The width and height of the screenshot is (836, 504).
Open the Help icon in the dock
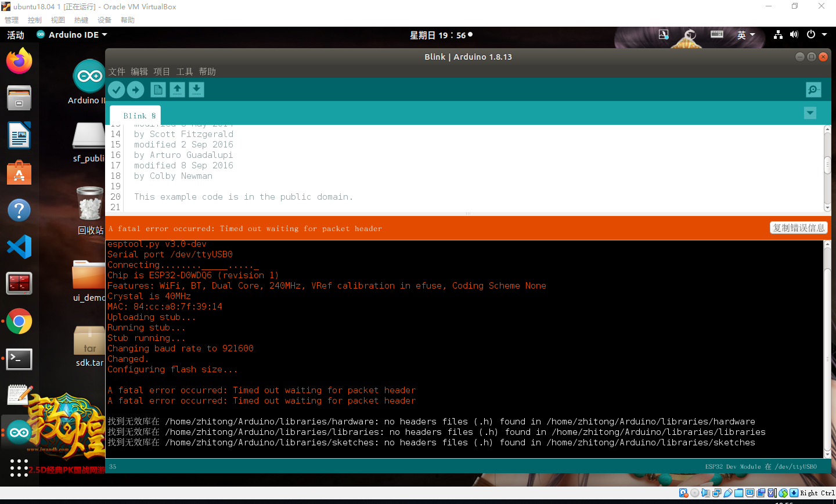[19, 210]
